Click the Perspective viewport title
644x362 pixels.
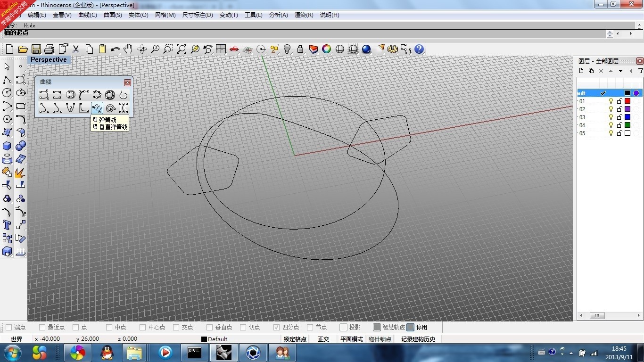click(x=49, y=60)
